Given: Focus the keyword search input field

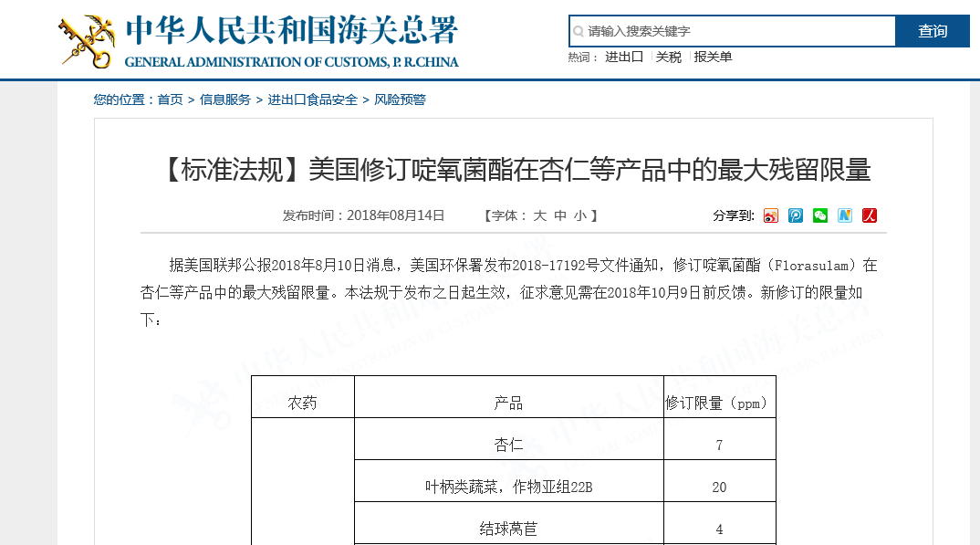Looking at the screenshot, I should [x=732, y=31].
